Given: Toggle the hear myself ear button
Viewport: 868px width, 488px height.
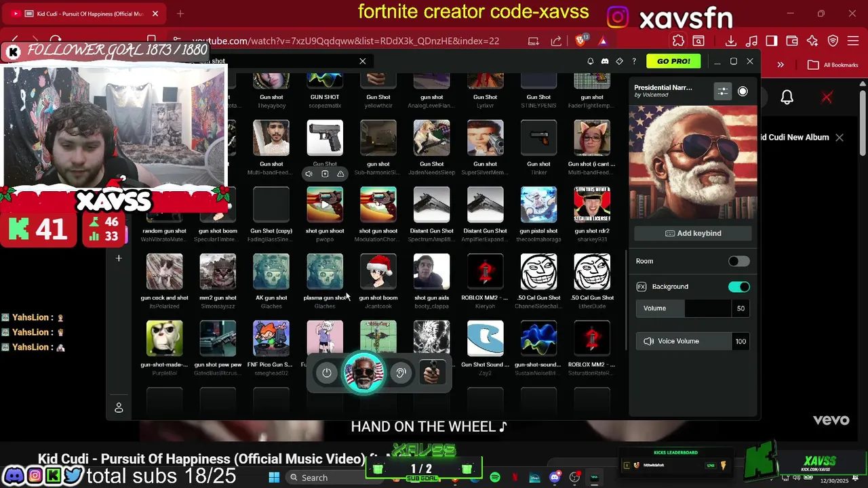Looking at the screenshot, I should click(x=401, y=373).
